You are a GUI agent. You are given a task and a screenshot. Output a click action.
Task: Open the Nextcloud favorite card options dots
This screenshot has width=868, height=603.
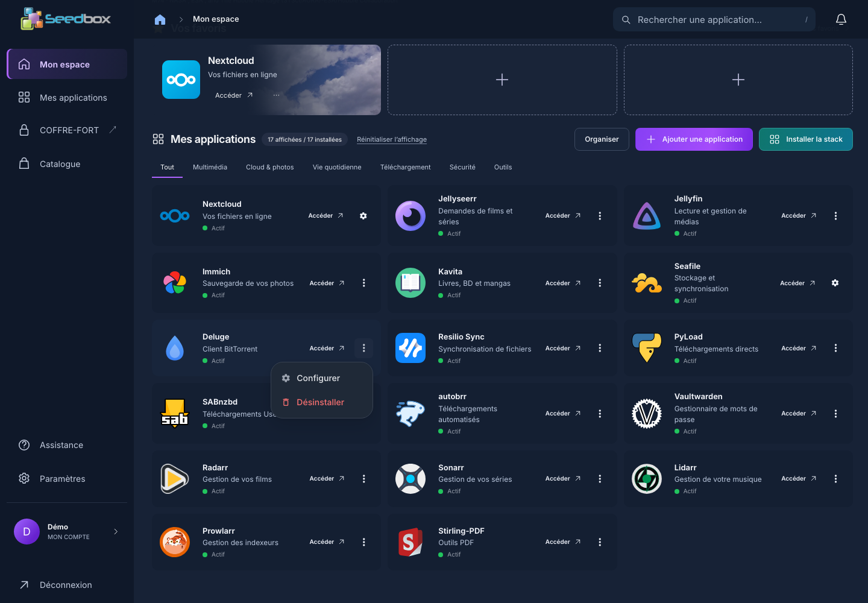pyautogui.click(x=276, y=95)
